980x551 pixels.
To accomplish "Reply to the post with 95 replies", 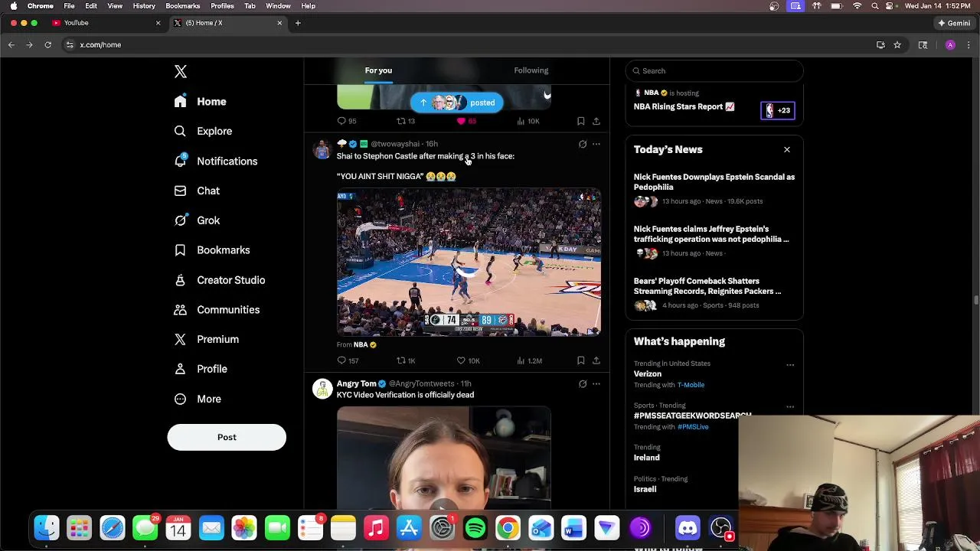I will click(347, 121).
